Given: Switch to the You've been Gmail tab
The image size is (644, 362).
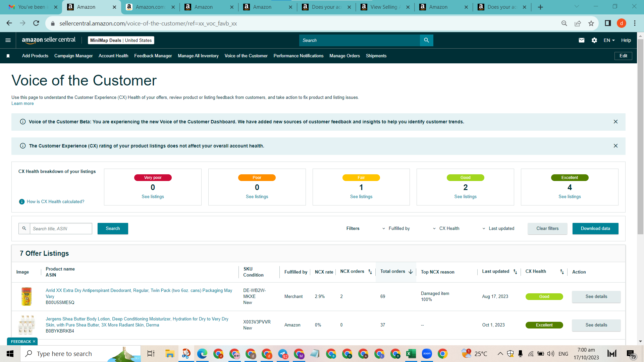Looking at the screenshot, I should tap(33, 7).
